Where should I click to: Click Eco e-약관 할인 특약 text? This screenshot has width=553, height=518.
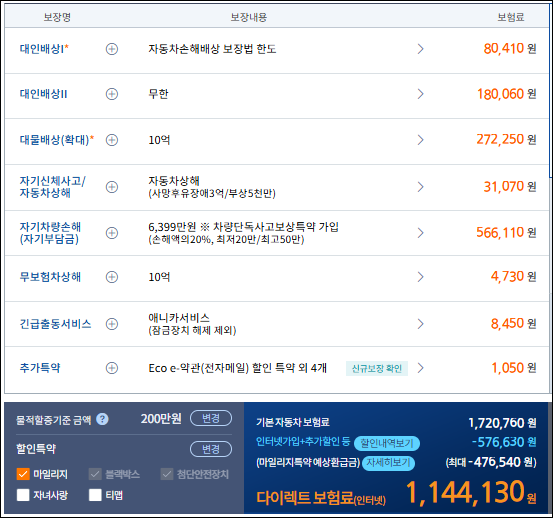pyautogui.click(x=237, y=368)
